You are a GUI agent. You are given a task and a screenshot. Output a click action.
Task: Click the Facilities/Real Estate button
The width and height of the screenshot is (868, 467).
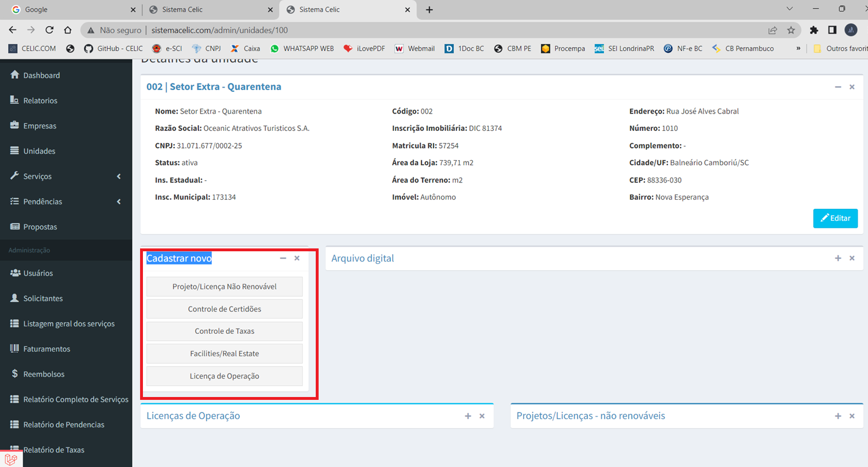[x=224, y=353]
